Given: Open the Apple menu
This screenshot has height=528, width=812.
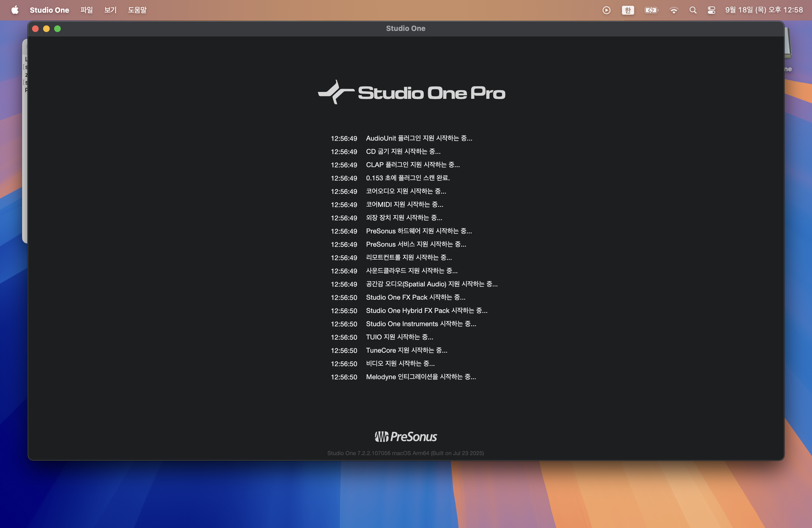Looking at the screenshot, I should point(15,10).
